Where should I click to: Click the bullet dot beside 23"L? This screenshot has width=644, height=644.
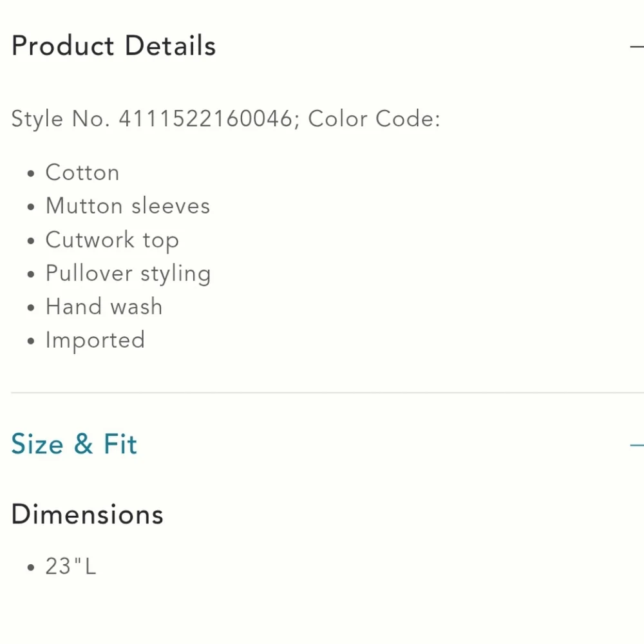coord(31,568)
